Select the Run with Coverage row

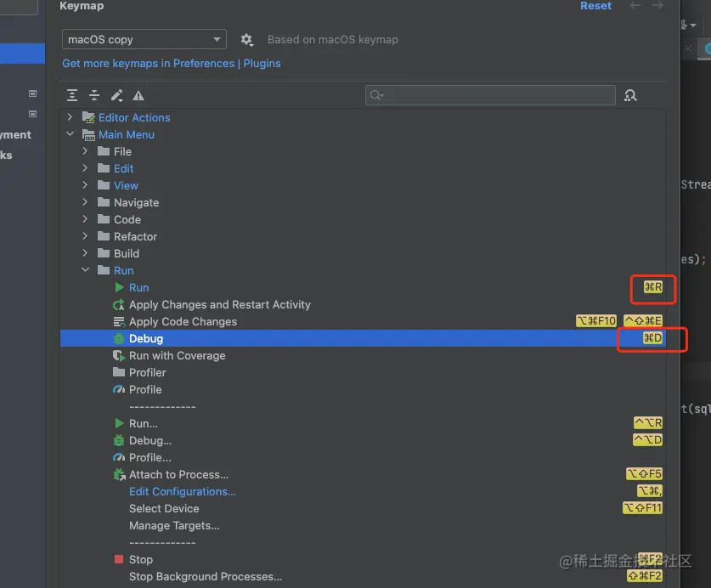coord(363,356)
